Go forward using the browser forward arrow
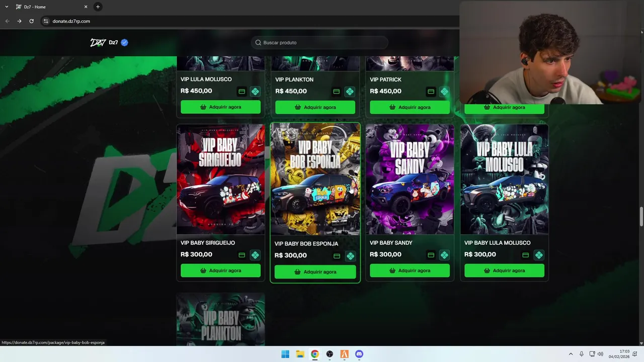 click(19, 21)
